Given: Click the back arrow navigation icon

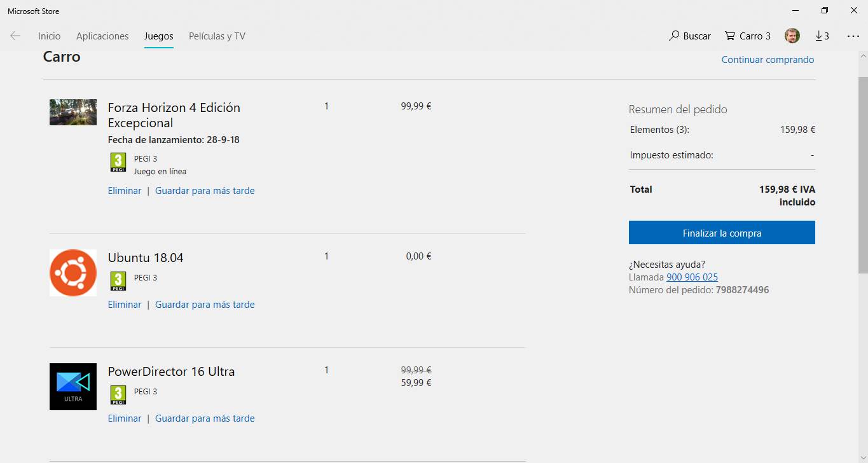Looking at the screenshot, I should pyautogui.click(x=15, y=36).
